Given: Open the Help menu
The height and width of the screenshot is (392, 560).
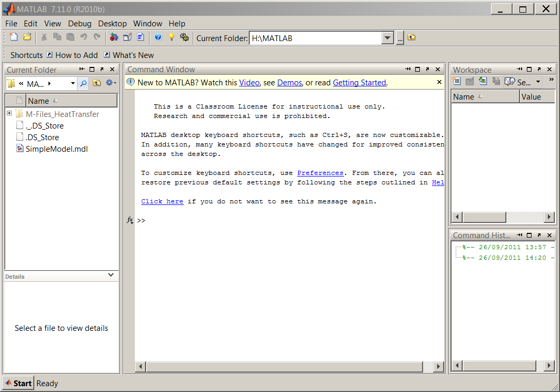Looking at the screenshot, I should [177, 24].
